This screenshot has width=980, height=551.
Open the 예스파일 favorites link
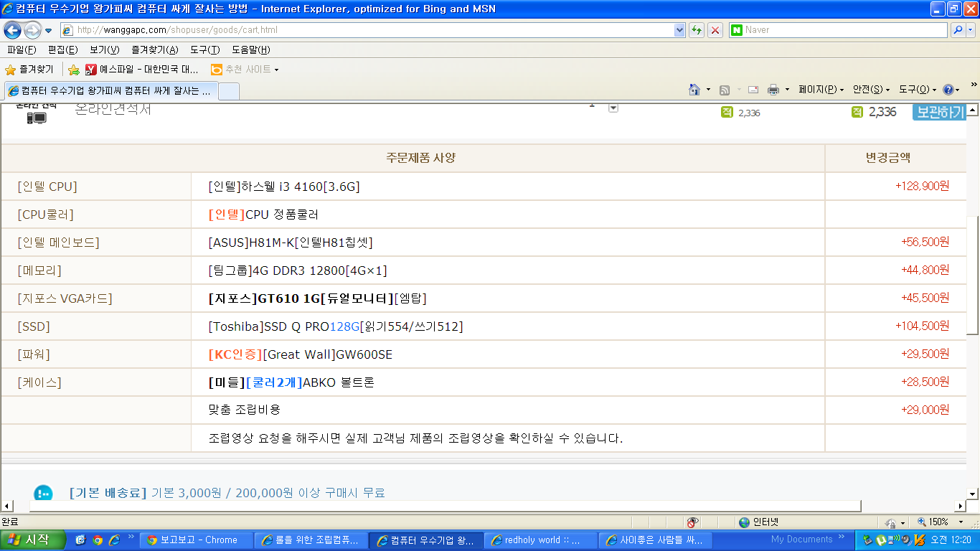coord(142,70)
